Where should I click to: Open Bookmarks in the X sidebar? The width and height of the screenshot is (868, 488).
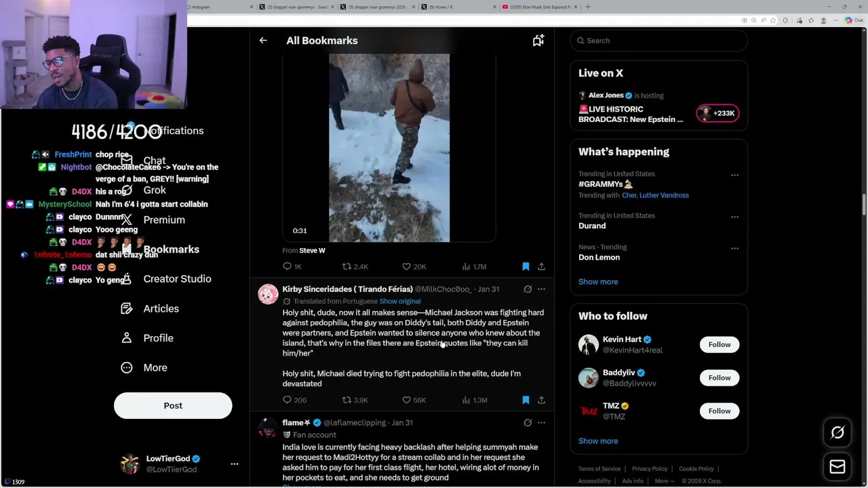tap(160, 249)
